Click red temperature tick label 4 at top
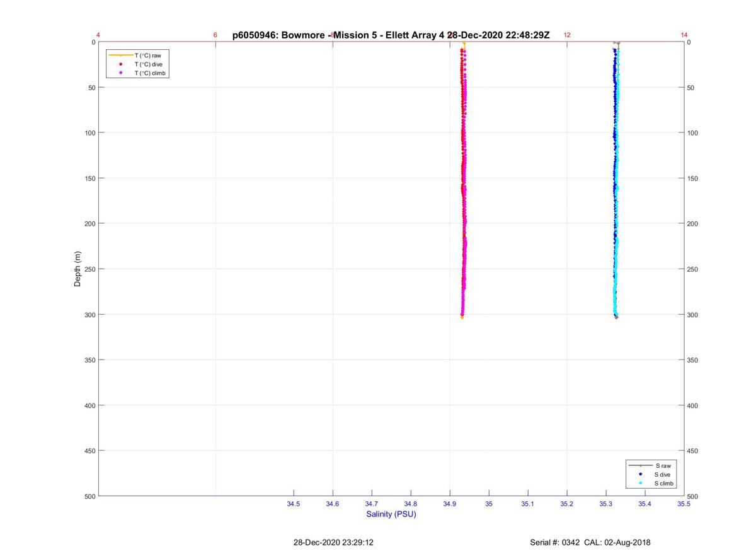Image resolution: width=756 pixels, height=558 pixels. click(98, 35)
